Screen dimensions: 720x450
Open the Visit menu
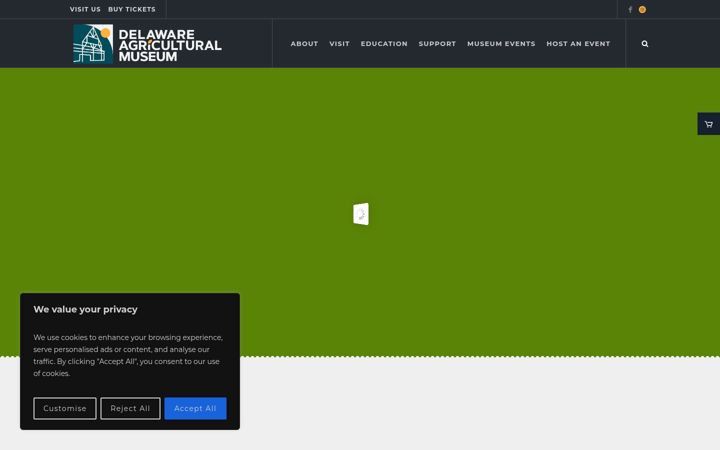(x=339, y=44)
